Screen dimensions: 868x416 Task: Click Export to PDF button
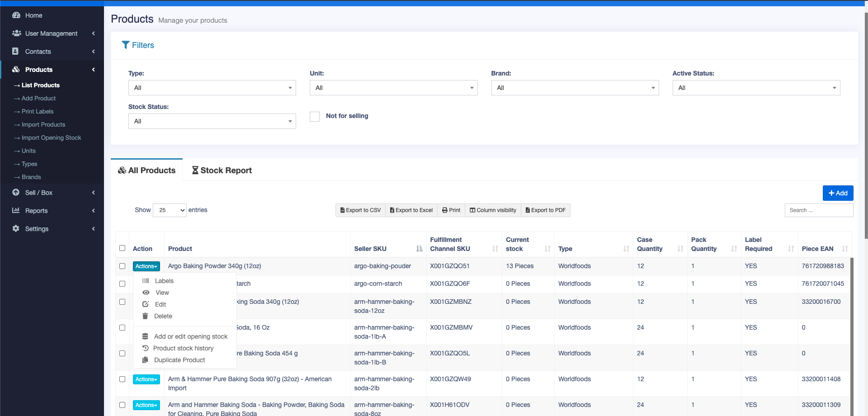(546, 210)
